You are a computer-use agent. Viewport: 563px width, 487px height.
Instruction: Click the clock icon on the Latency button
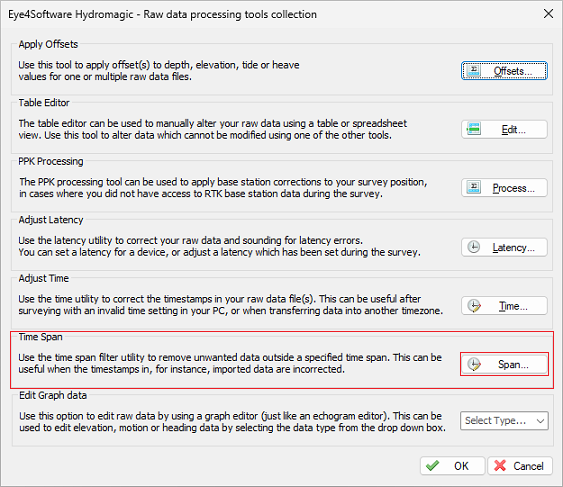474,247
